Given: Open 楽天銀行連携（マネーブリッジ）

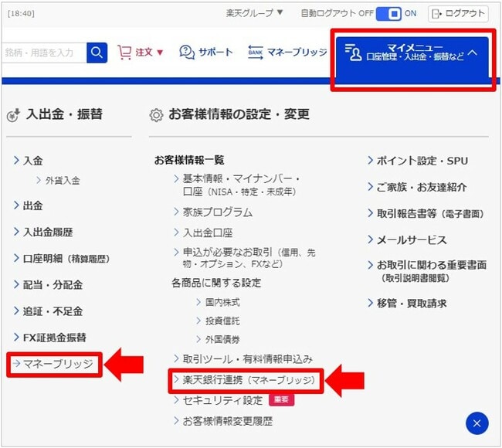Looking at the screenshot, I should coord(249,380).
